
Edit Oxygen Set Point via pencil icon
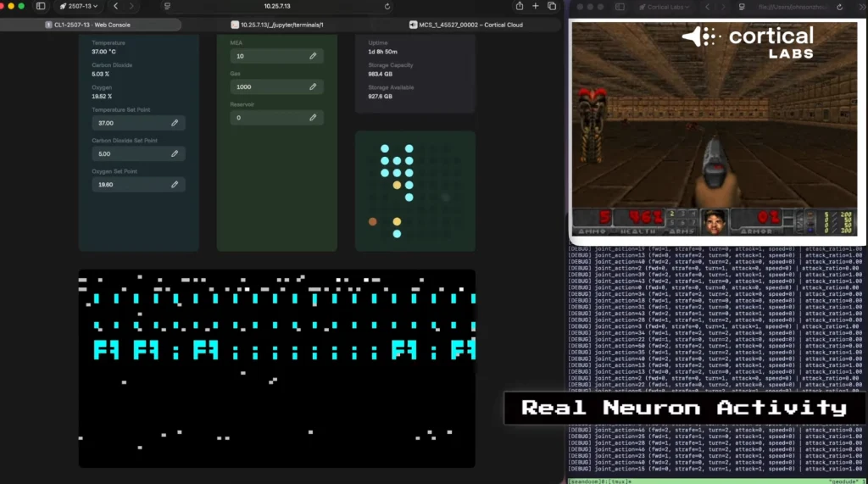pos(175,184)
